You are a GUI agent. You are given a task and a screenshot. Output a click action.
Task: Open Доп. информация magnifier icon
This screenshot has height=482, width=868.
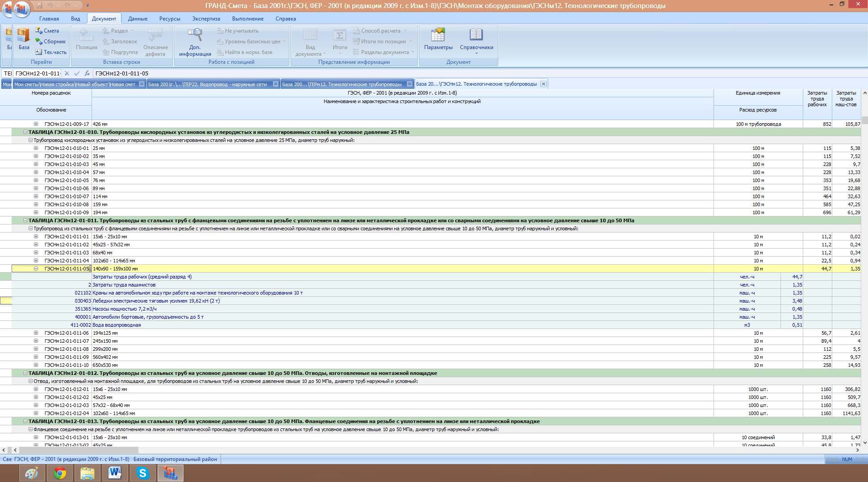[195, 36]
